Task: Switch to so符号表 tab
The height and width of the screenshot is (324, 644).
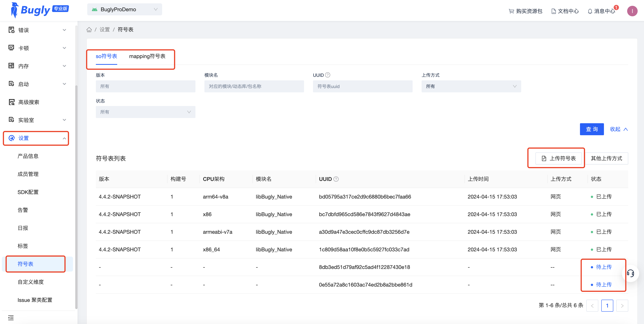Action: click(106, 56)
